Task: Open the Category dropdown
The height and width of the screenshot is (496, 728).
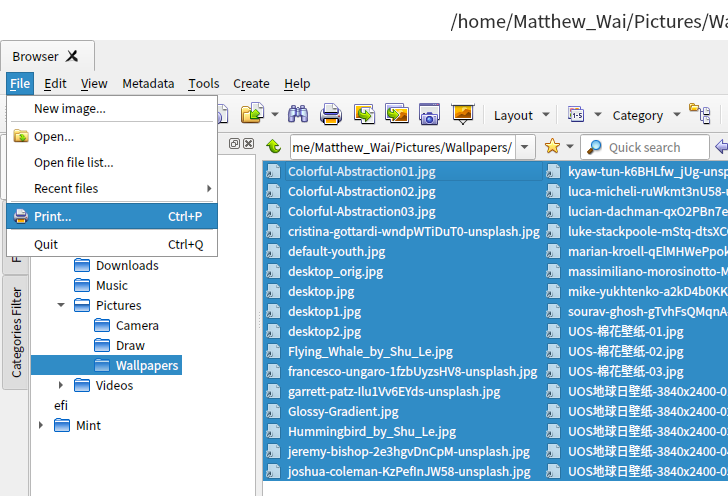Action: click(646, 115)
